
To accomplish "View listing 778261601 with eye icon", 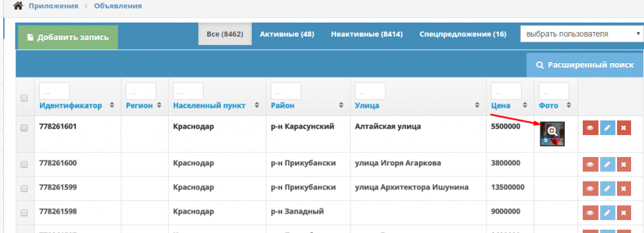I will click(x=590, y=128).
